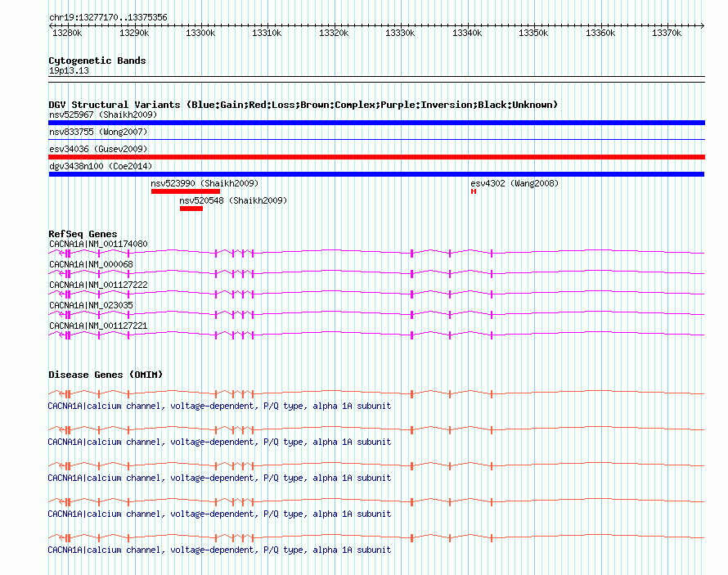Viewport: 728px width, 575px height.
Task: Select the blue bar under dgv3438n100
Action: (376, 174)
